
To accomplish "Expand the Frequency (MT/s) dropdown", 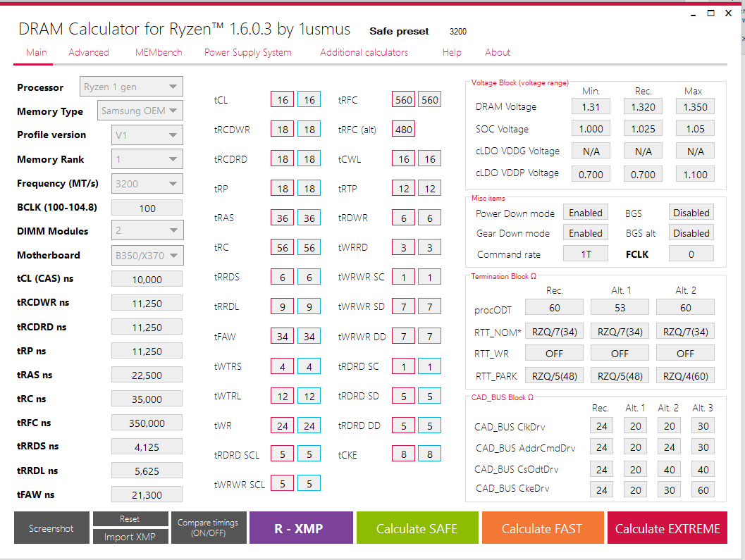I will pos(147,184).
